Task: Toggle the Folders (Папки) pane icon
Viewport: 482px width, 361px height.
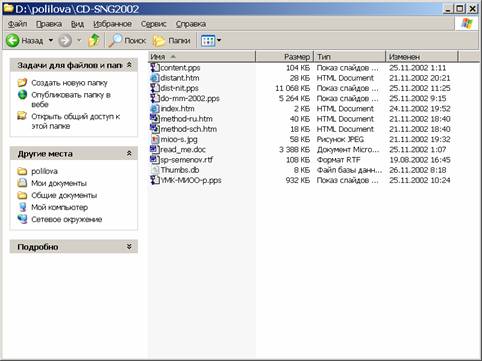Action: click(x=159, y=41)
